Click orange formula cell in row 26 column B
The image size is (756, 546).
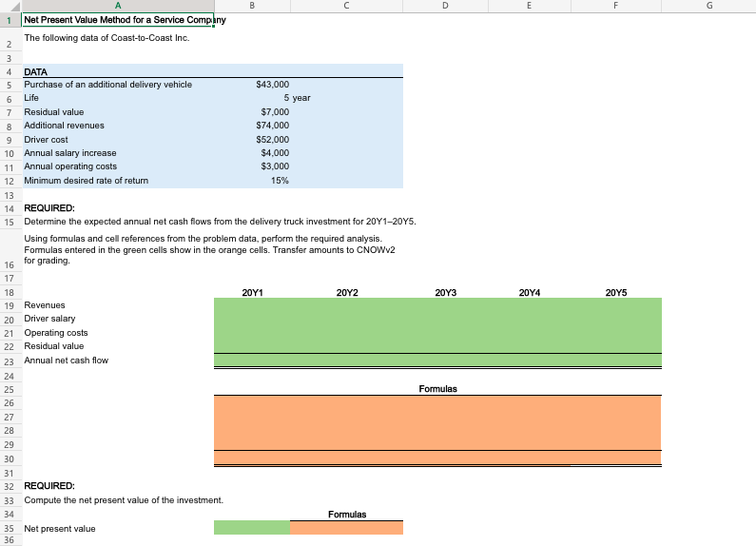(x=252, y=402)
